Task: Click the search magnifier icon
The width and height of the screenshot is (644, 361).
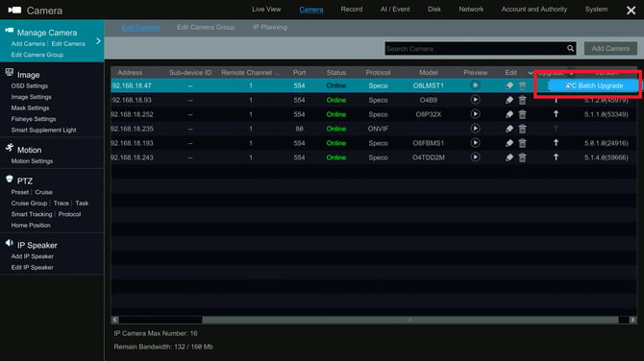Action: [x=571, y=48]
